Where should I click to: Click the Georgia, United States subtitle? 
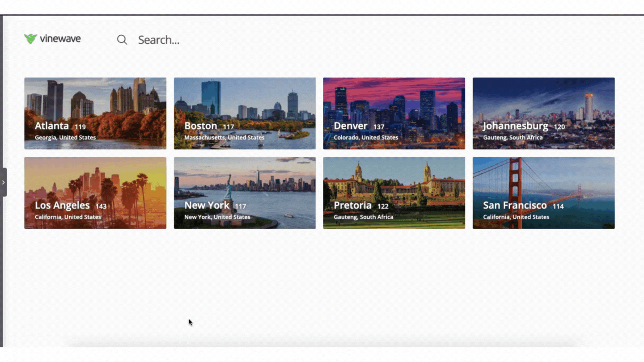coord(65,138)
